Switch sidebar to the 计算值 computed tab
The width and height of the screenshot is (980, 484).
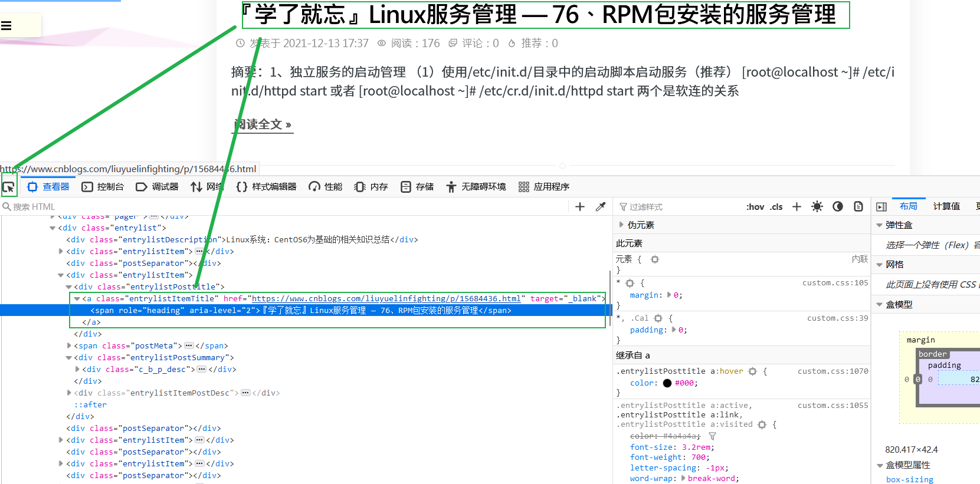tap(946, 206)
